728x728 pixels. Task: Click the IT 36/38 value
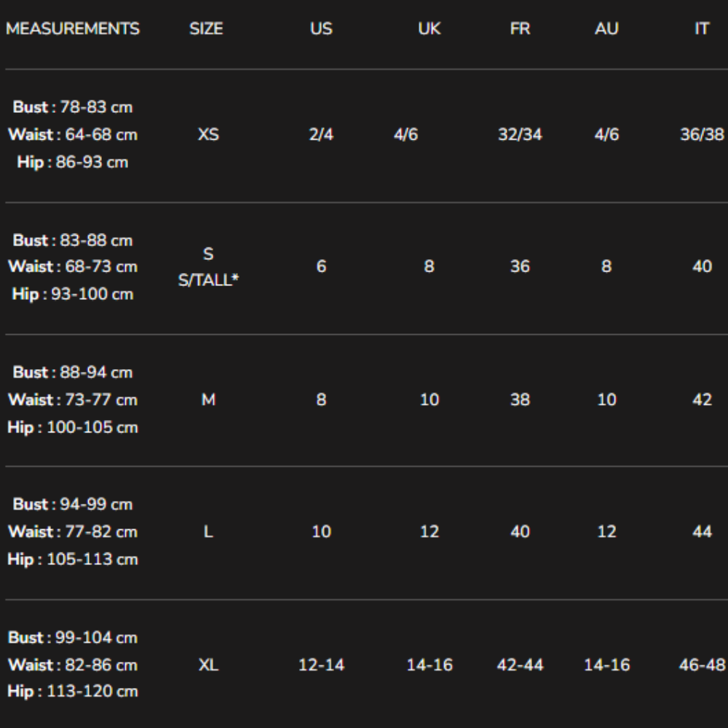pyautogui.click(x=702, y=135)
